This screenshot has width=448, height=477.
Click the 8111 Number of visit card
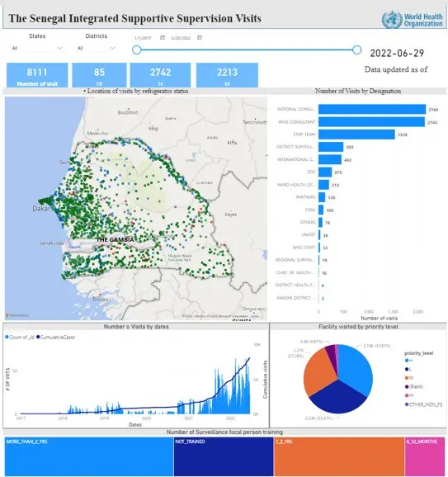click(x=37, y=75)
